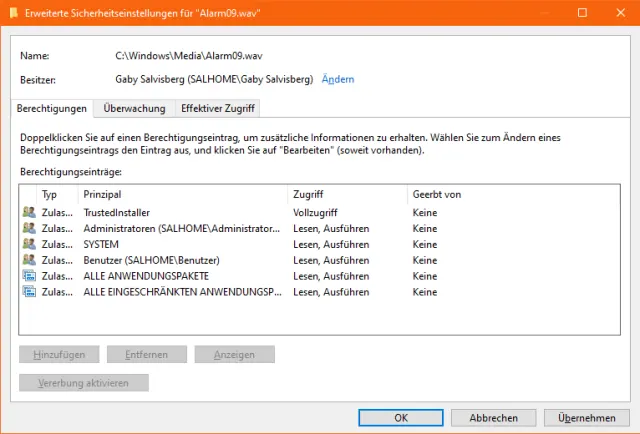
Task: Click Lesen, Ausführen in the Administratoren row
Action: click(x=331, y=228)
